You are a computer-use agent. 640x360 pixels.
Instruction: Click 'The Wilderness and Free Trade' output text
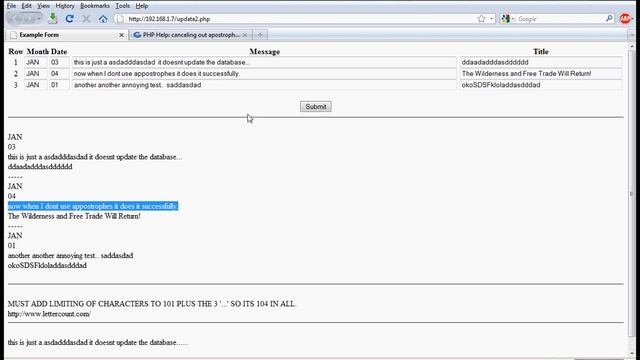pos(74,216)
